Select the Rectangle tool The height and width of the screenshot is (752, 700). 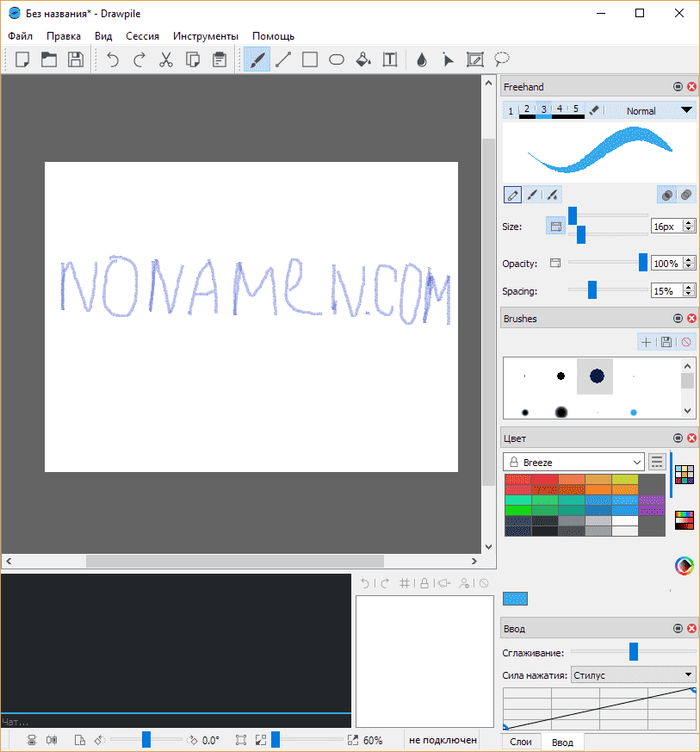tap(310, 59)
